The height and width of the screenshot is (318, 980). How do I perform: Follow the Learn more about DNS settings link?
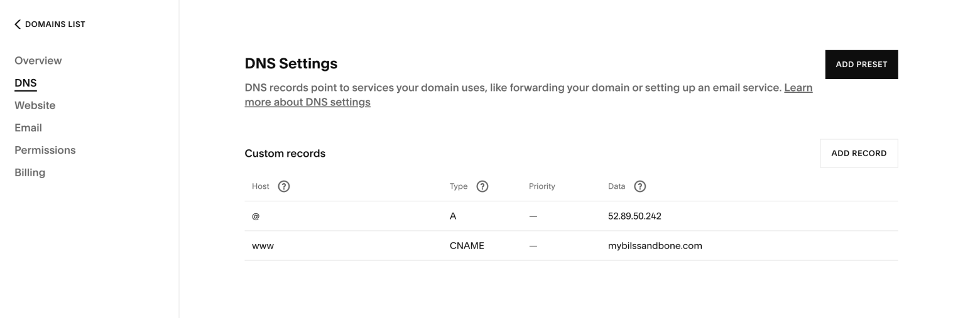point(307,102)
